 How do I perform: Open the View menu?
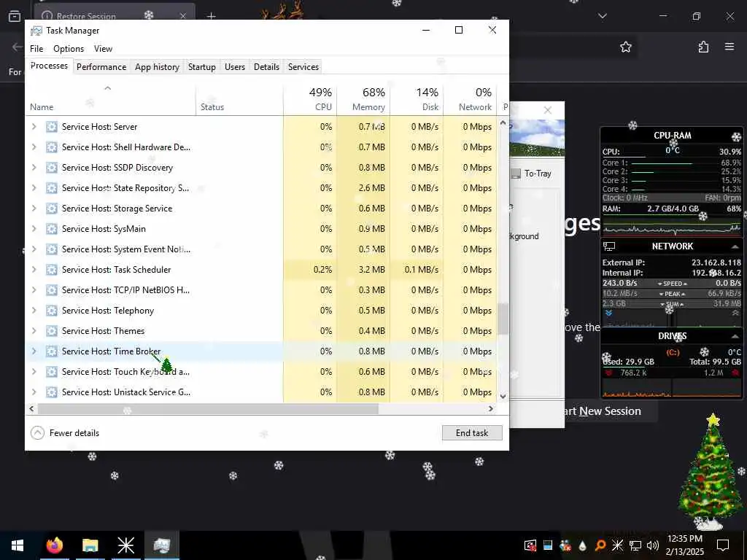103,49
